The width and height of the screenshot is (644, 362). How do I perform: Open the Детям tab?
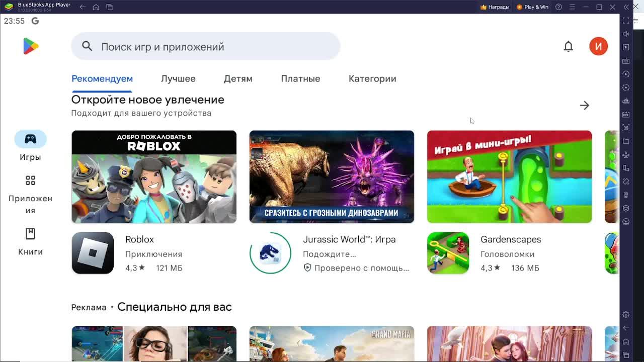(x=238, y=78)
